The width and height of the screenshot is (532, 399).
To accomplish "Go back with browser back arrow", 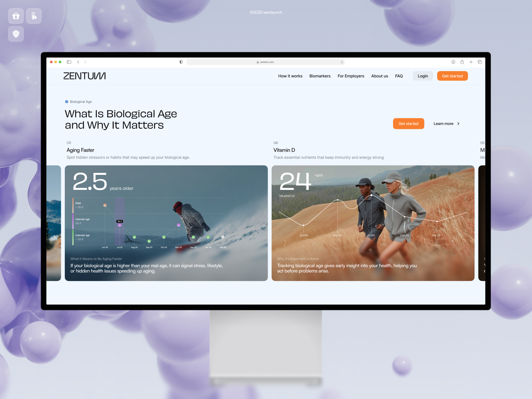I will 78,62.
